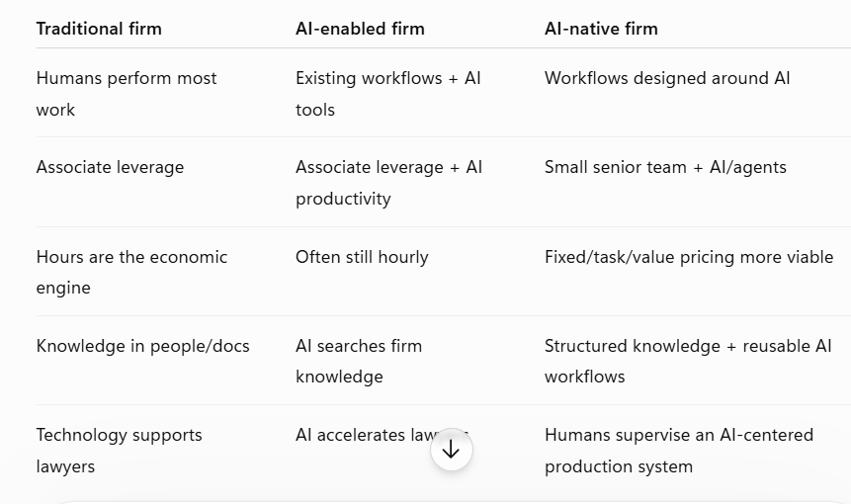Click 'Fixed/task/value pricing more viable' cell
The height and width of the screenshot is (504, 851).
(689, 257)
